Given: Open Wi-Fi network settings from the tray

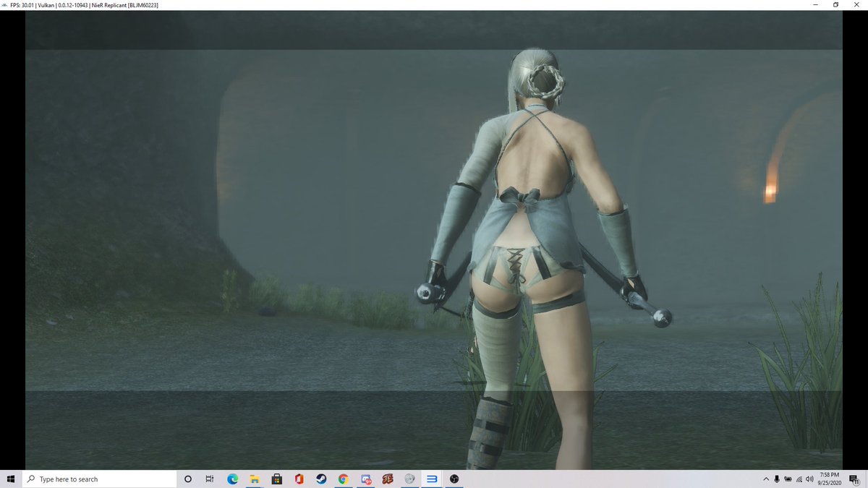Looking at the screenshot, I should (x=799, y=479).
